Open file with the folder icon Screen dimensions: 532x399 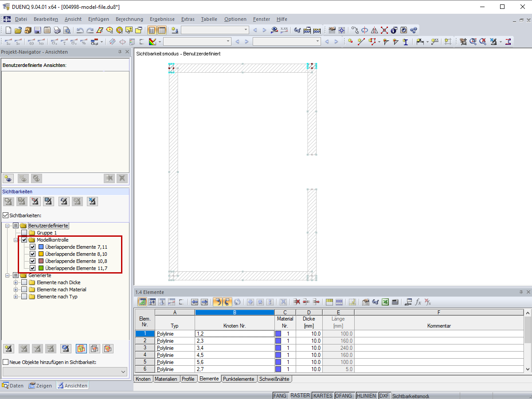tap(18, 30)
